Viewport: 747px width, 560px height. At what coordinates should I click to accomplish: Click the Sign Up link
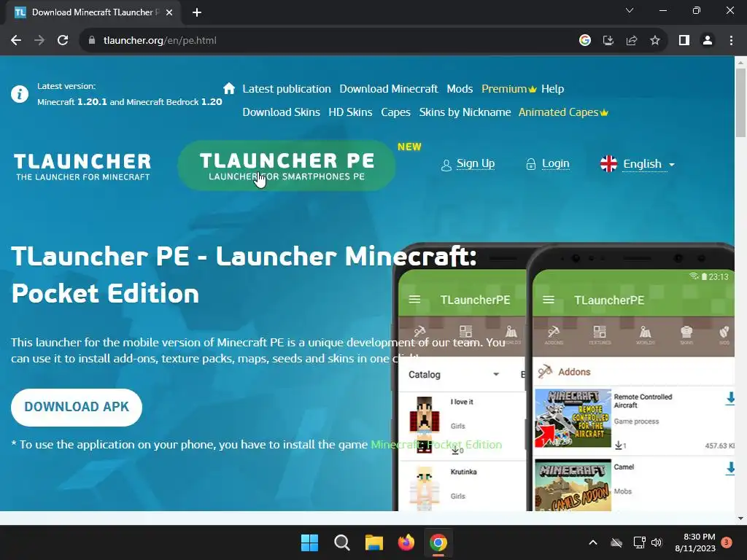(x=476, y=164)
